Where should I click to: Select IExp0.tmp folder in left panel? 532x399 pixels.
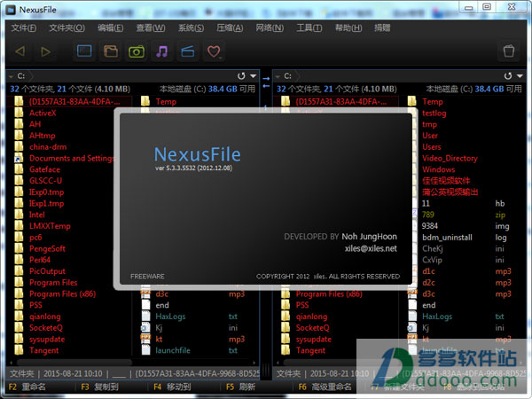coord(46,192)
